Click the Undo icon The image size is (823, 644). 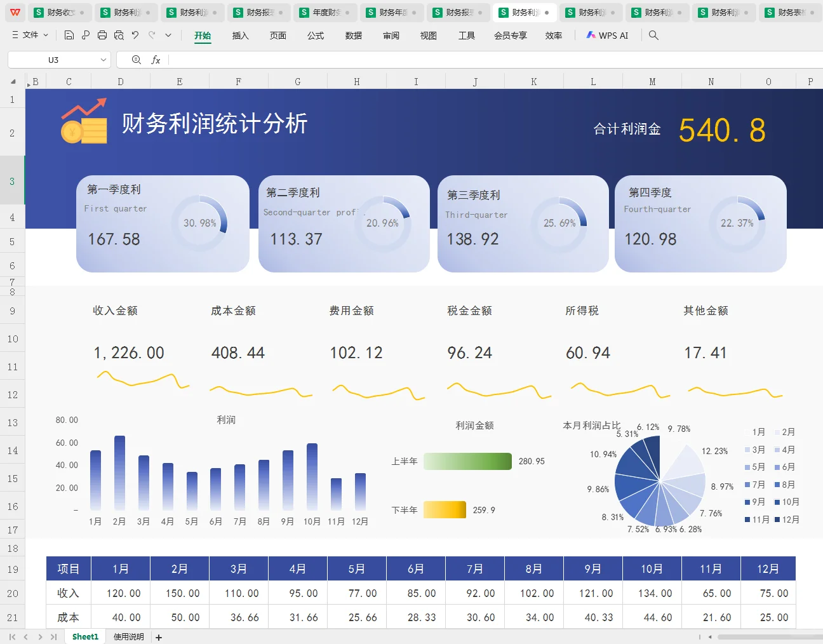tap(135, 36)
